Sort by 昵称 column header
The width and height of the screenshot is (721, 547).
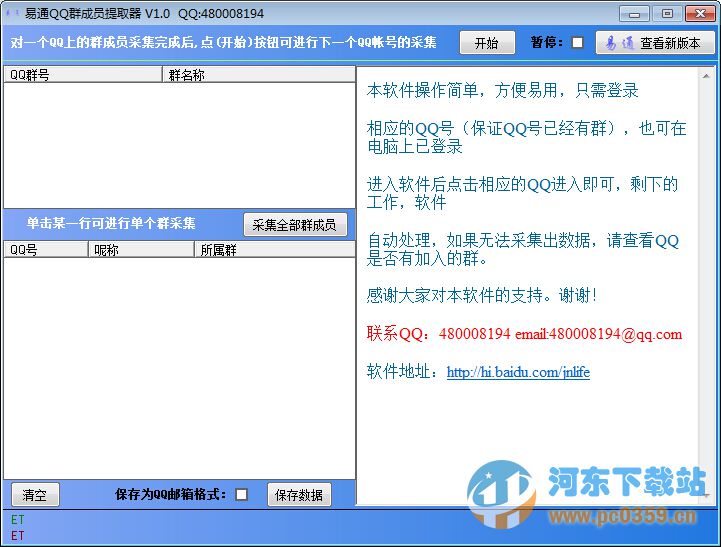(141, 250)
